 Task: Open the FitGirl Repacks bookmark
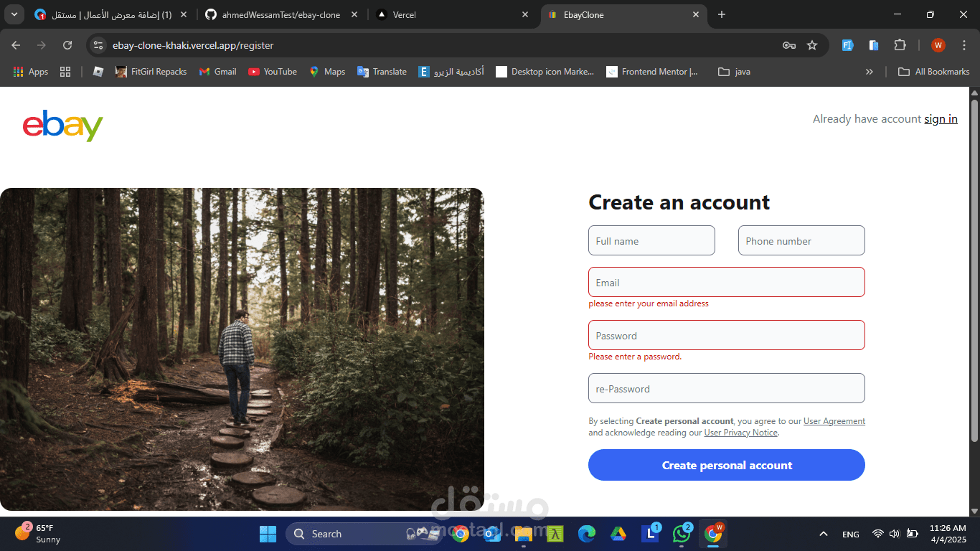151,72
